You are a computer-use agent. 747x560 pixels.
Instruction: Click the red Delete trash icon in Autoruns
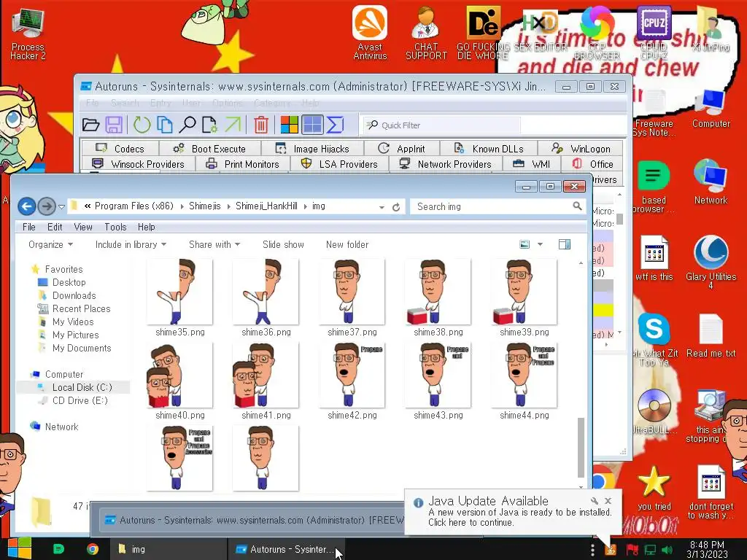(261, 125)
